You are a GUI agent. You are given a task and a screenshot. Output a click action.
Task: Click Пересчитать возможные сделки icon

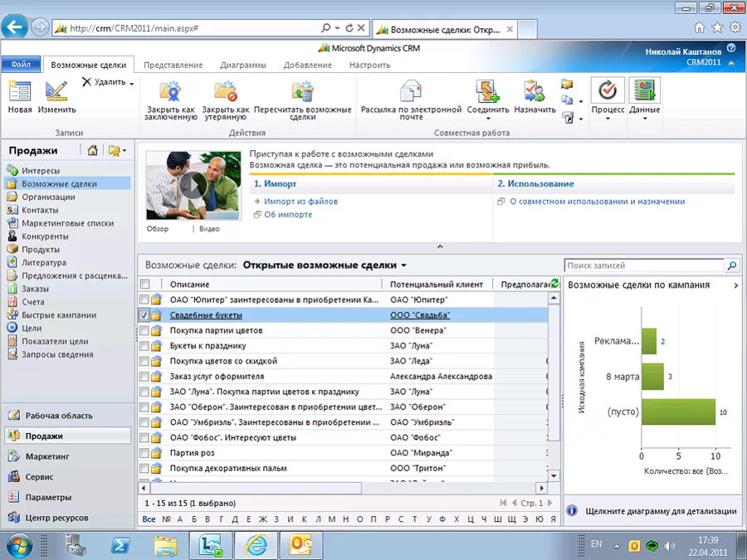point(302,90)
